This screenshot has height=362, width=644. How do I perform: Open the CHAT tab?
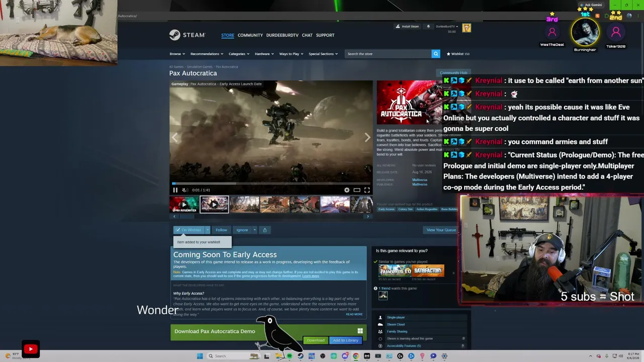tap(307, 35)
